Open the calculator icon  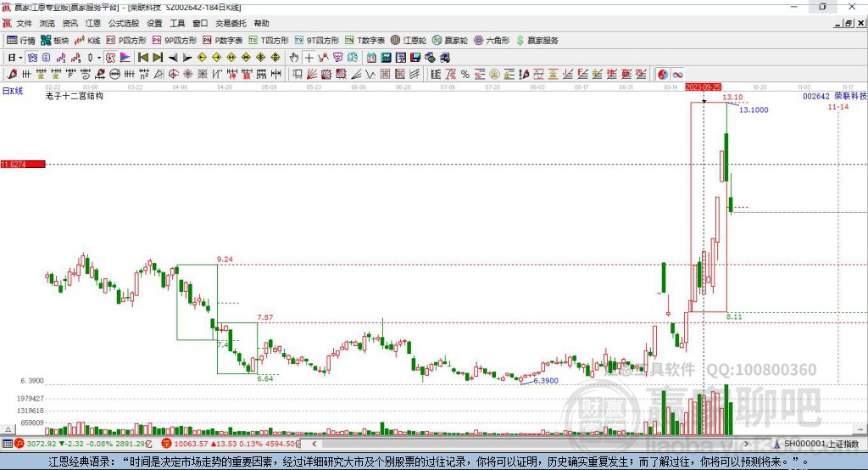[386, 58]
